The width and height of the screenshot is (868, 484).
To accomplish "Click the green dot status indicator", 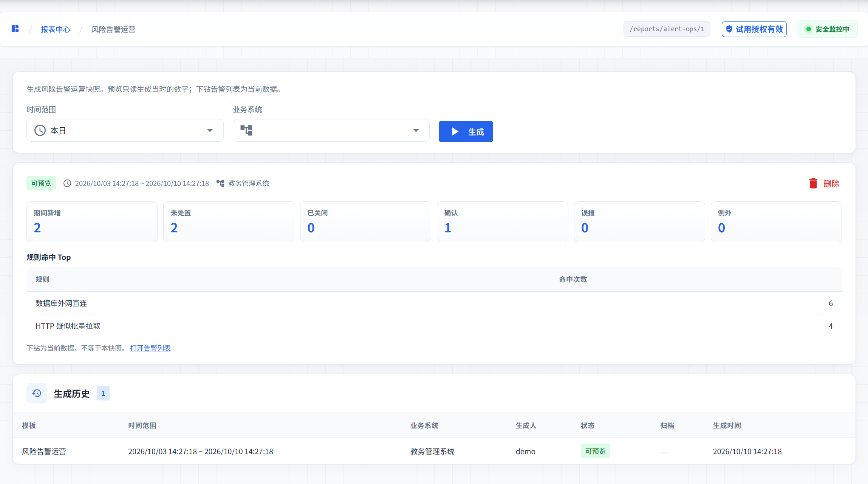I will 809,29.
